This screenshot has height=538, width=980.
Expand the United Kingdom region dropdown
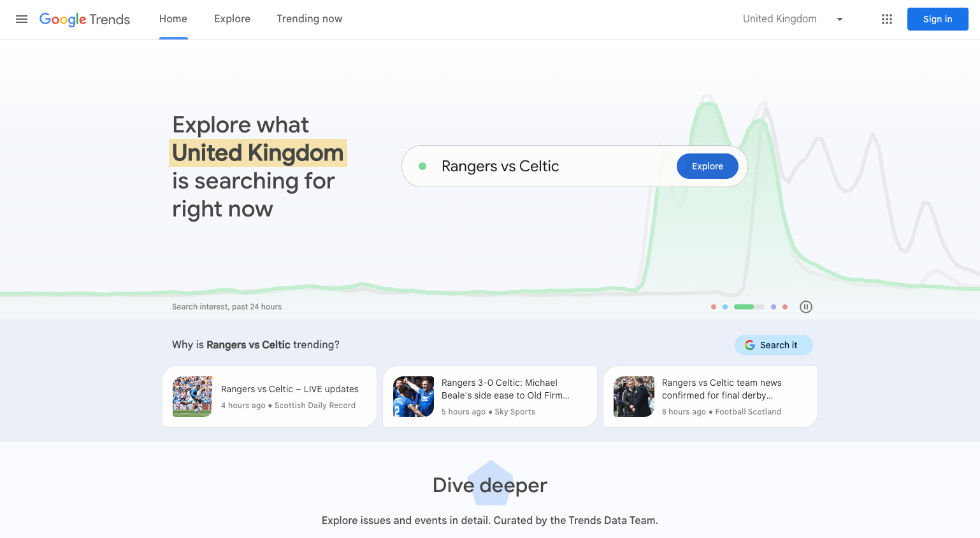click(x=793, y=19)
